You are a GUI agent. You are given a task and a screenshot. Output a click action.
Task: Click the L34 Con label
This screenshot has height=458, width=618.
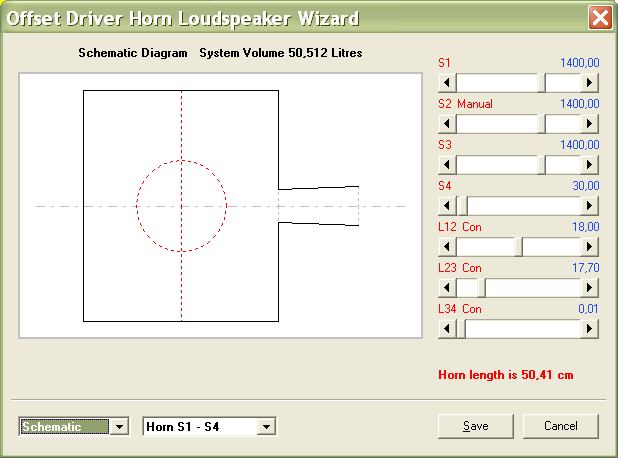[460, 309]
